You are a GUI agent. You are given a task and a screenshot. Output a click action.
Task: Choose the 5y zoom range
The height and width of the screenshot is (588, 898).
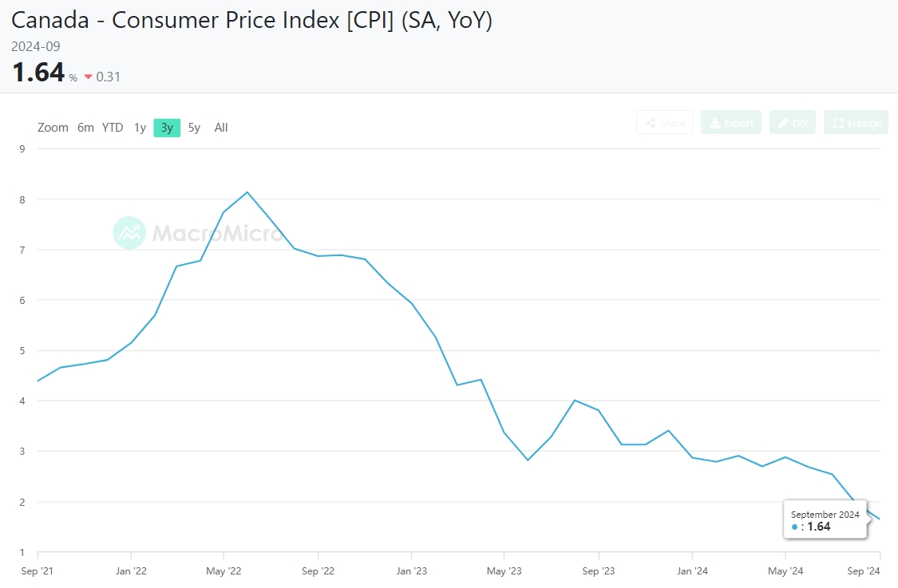[x=194, y=128]
